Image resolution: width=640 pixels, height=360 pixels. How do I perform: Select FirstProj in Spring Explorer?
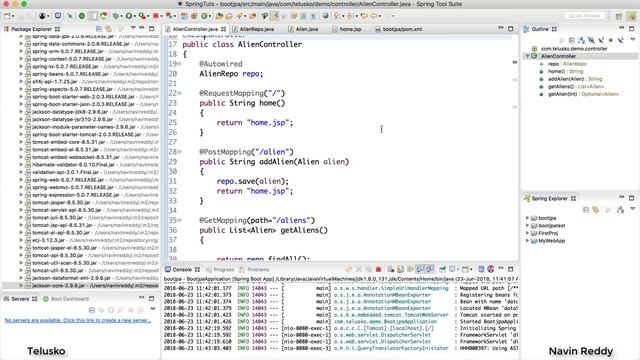[x=548, y=233]
